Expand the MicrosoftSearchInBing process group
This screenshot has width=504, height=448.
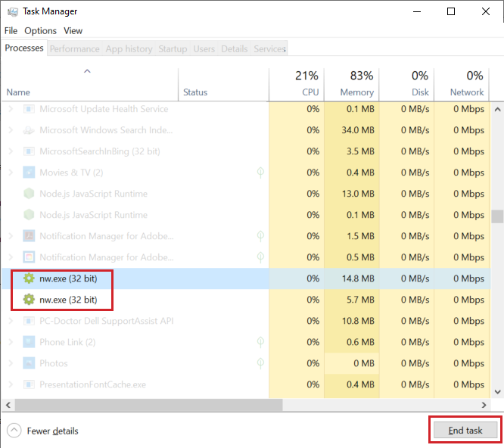tap(11, 151)
